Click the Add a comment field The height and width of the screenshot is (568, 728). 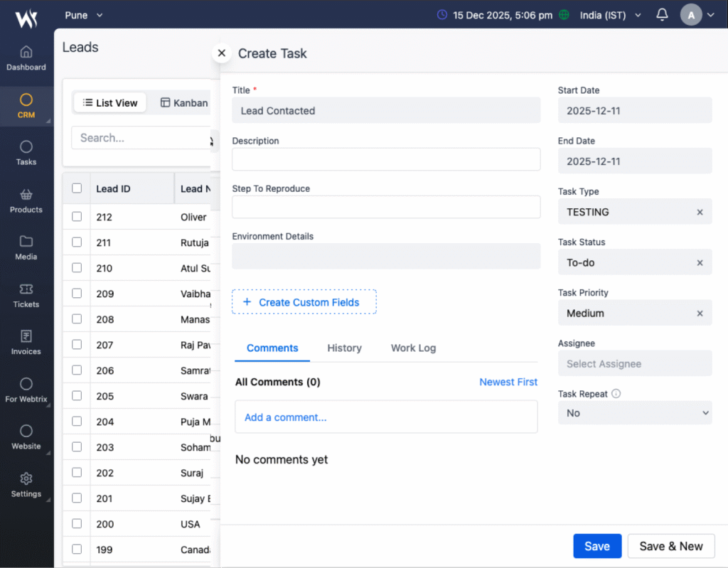385,417
